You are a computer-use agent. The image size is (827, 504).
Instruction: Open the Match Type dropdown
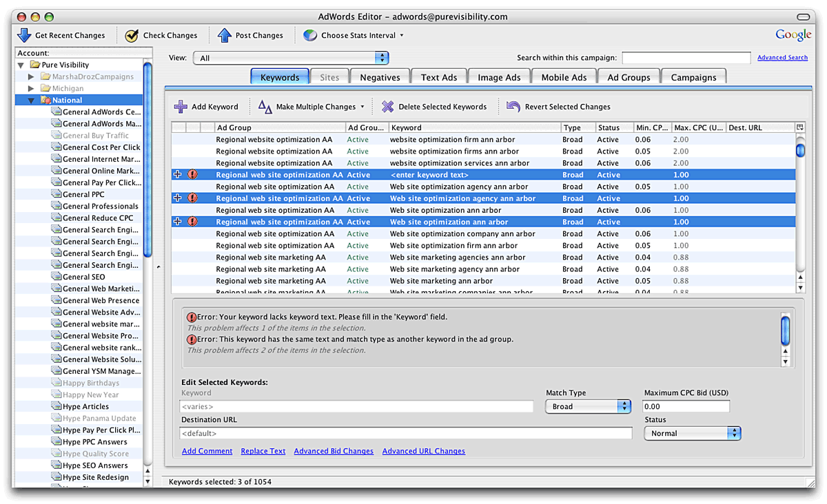tap(588, 407)
